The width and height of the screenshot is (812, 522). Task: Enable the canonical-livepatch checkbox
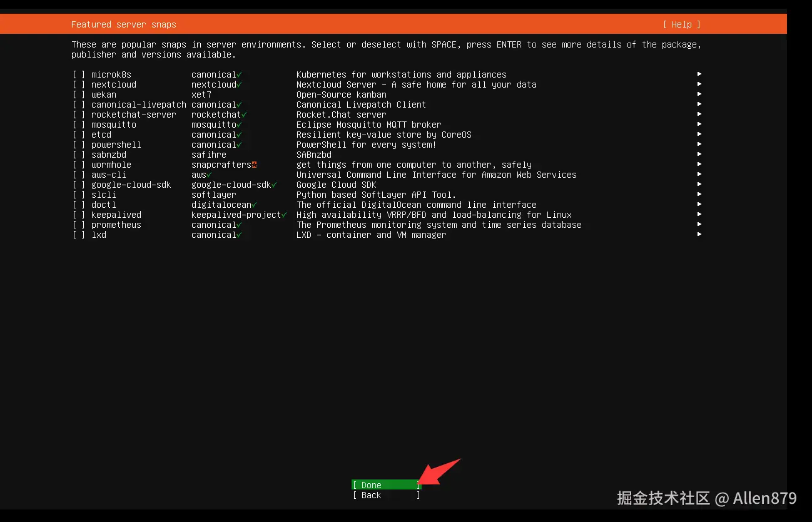[x=79, y=105]
